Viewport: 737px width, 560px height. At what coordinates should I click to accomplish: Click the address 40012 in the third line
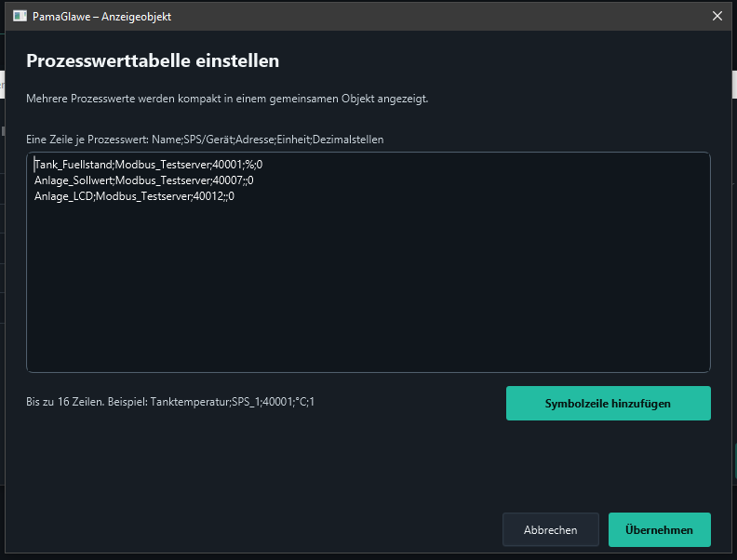click(208, 196)
